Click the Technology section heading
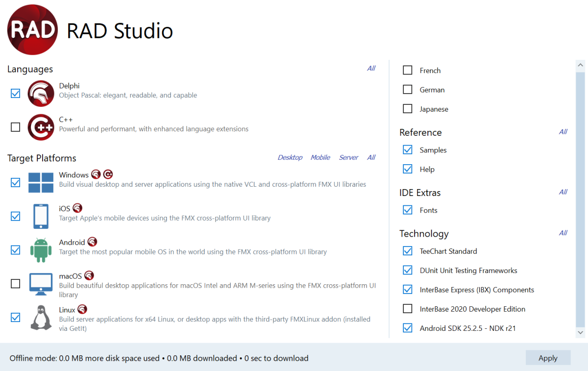 (x=424, y=233)
